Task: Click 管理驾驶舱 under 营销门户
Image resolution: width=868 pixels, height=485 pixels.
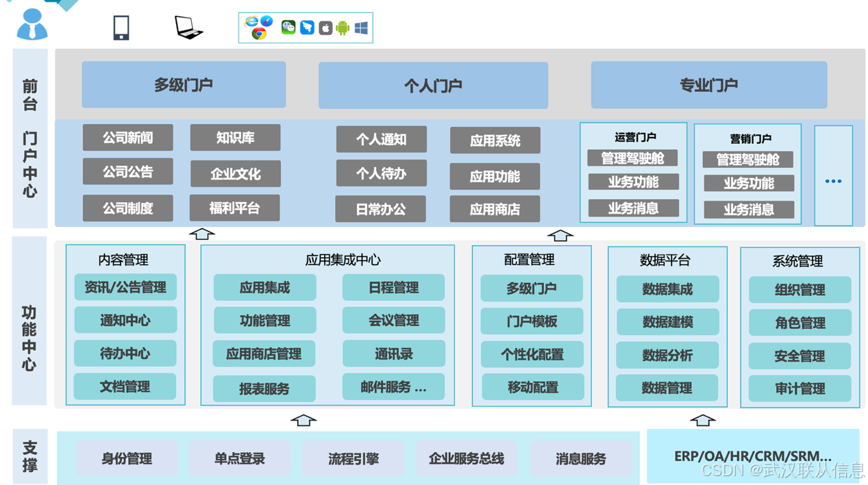Action: point(748,160)
